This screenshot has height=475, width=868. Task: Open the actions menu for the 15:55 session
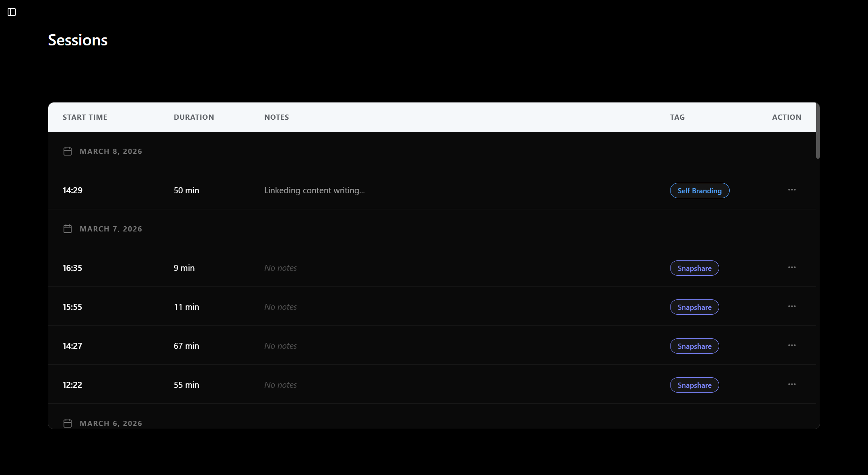[792, 306]
